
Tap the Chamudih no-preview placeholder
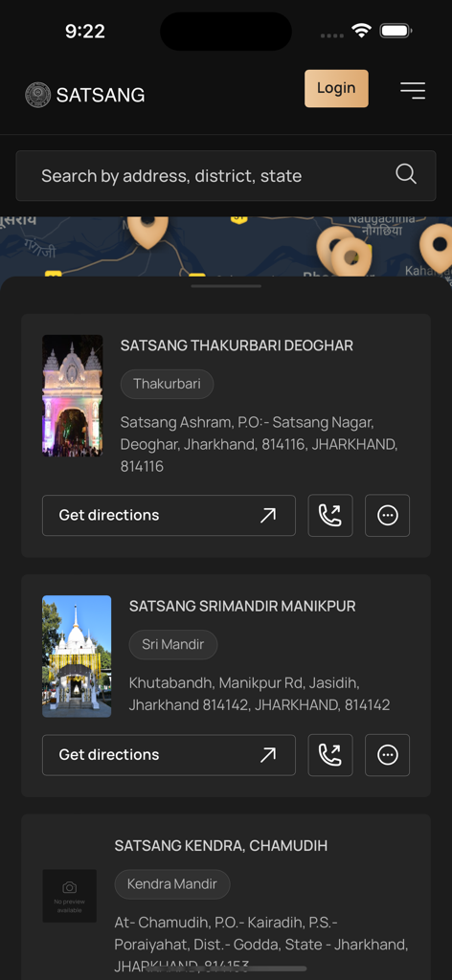(69, 896)
